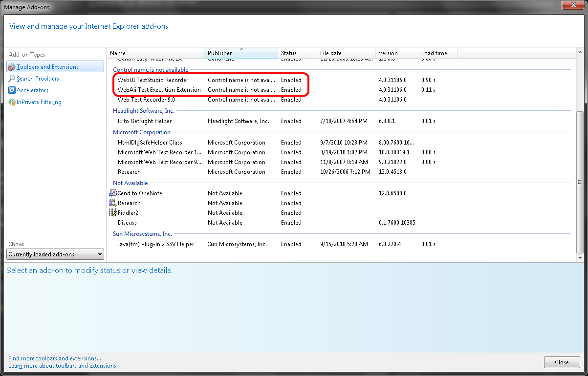The width and height of the screenshot is (588, 376).
Task: Select the Toolbars and Extensions icon
Action: (12, 67)
